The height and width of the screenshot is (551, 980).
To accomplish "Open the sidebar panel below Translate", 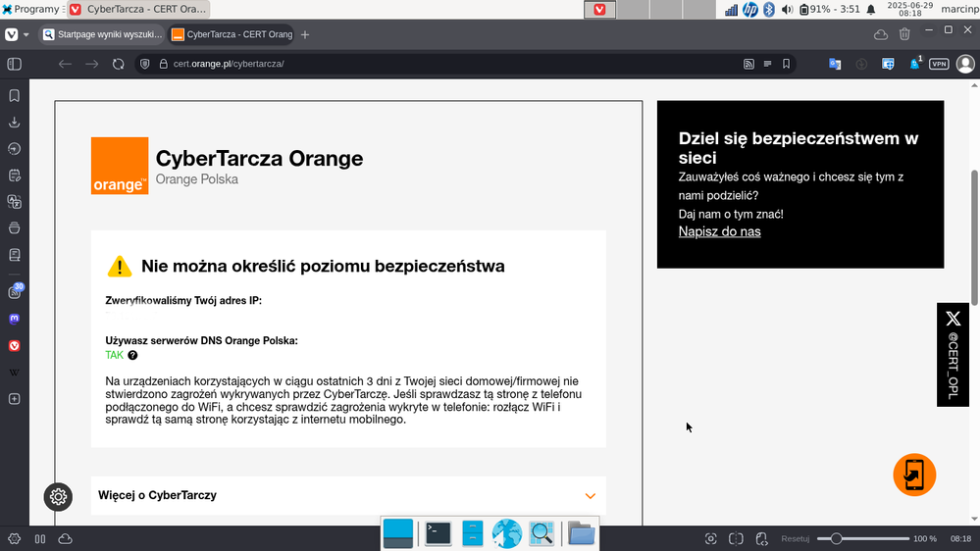I will tap(15, 228).
